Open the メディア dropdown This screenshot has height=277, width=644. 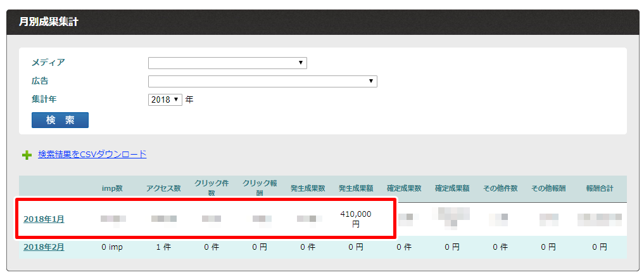coord(227,63)
